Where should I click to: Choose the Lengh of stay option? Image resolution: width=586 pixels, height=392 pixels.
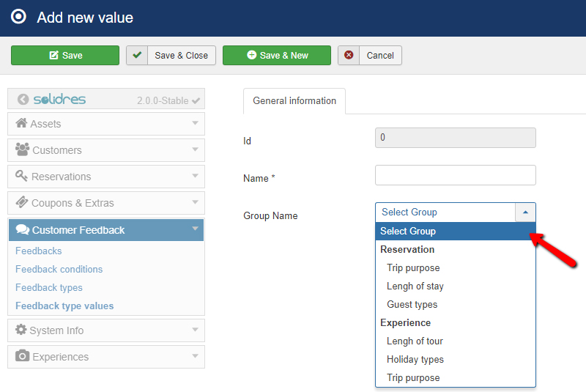[x=415, y=286]
